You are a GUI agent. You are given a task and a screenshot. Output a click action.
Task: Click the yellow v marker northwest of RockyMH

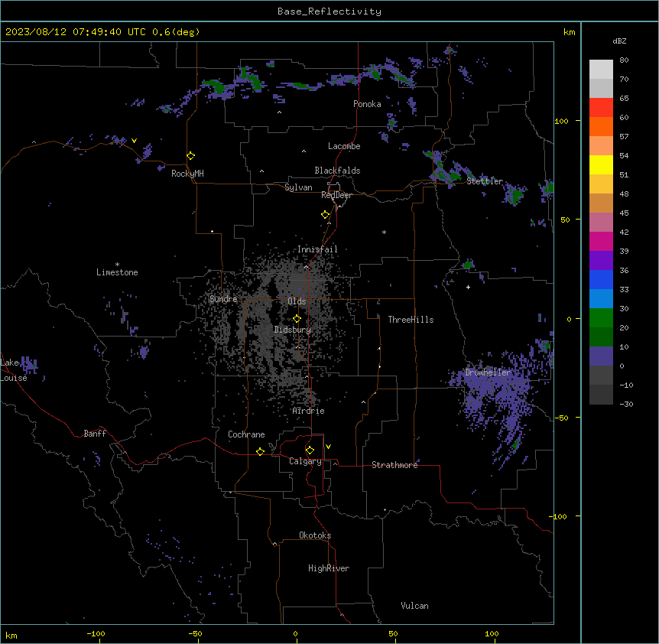[x=134, y=141]
